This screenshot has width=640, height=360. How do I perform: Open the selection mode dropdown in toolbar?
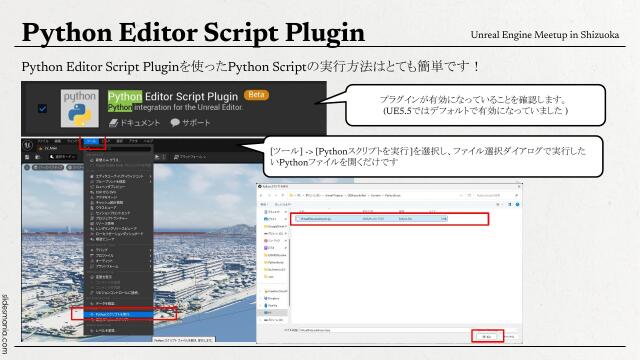[x=63, y=157]
